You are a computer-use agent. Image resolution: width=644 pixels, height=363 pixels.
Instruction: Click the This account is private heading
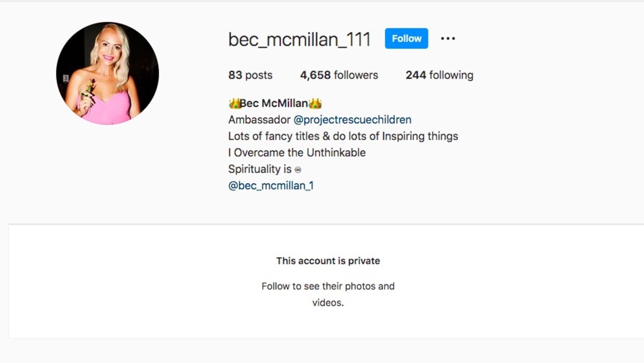tap(328, 261)
